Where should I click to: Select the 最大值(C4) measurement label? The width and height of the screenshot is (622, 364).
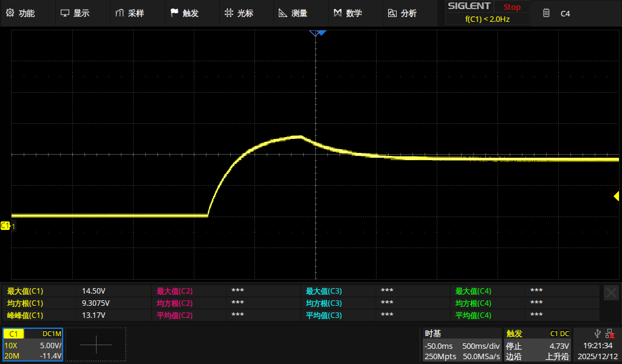[x=473, y=291]
